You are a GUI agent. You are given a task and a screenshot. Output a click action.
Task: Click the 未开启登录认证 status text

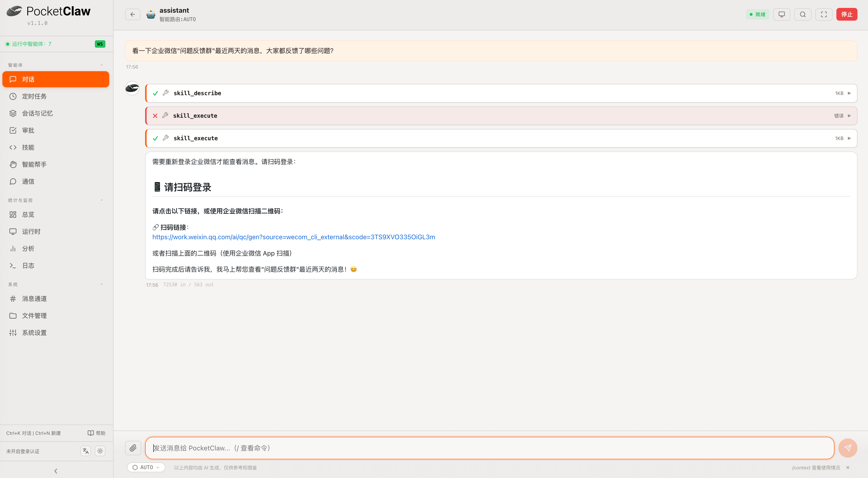click(x=23, y=451)
